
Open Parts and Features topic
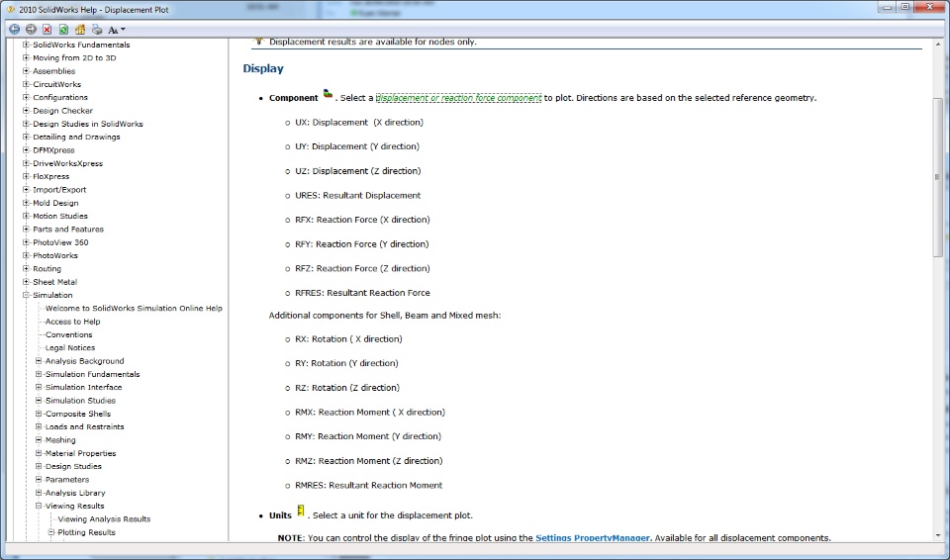[68, 230]
